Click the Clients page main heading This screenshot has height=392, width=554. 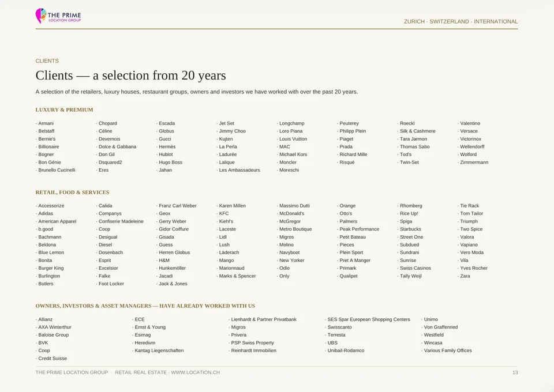click(x=131, y=76)
